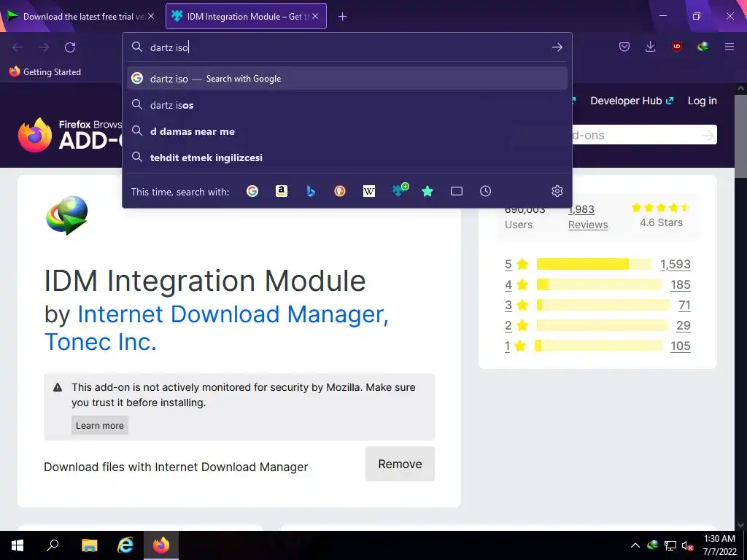747x560 pixels.
Task: Open a new tab with plus button
Action: (x=343, y=17)
